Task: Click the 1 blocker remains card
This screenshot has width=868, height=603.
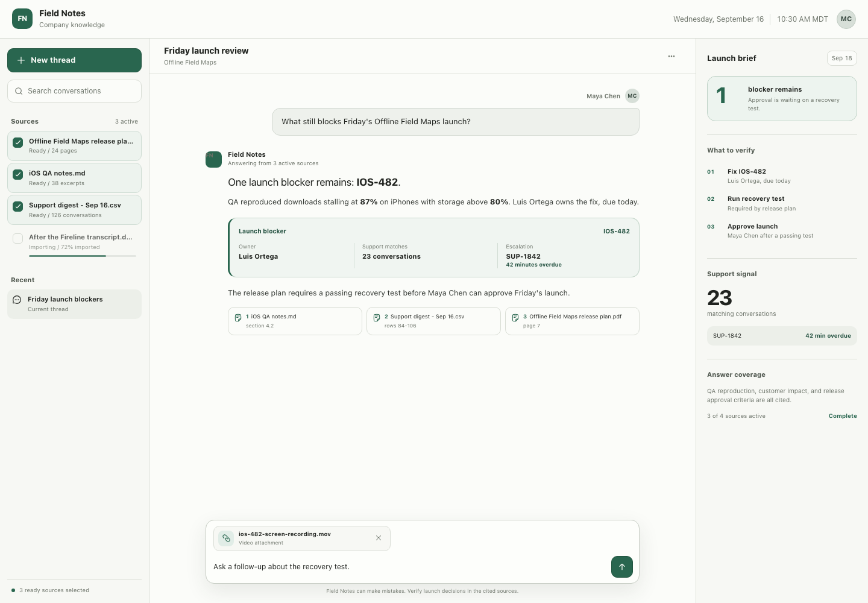Action: 782,98
